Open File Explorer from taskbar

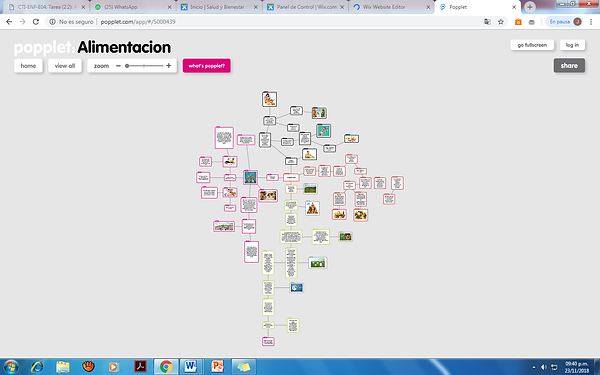(63, 367)
